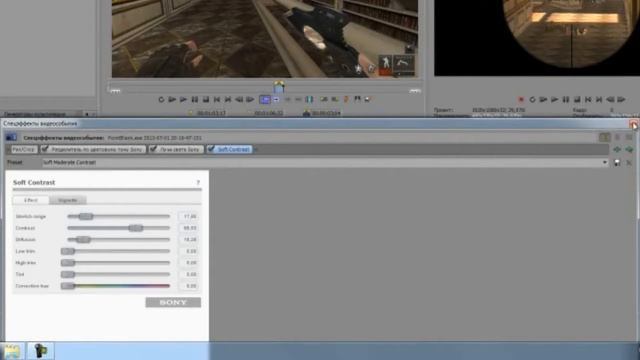Go to end in video preview transport
The image size is (640, 360).
599,99
